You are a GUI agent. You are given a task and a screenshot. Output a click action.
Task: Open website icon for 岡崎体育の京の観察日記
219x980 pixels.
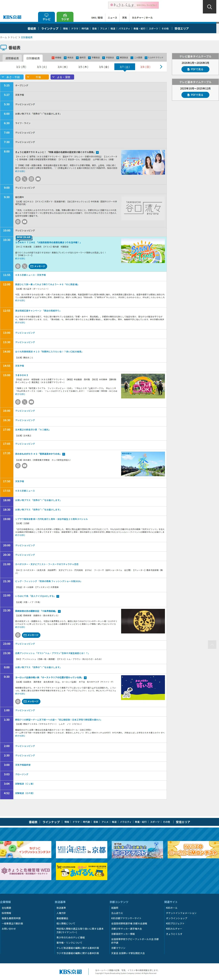[x=18, y=635]
